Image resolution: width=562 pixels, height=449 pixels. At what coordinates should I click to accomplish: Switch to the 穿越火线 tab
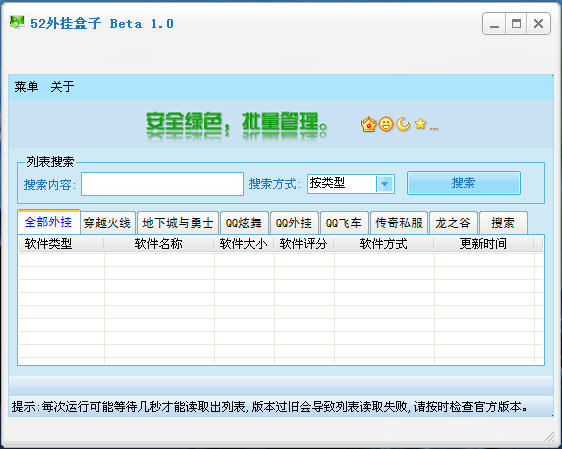tap(107, 223)
